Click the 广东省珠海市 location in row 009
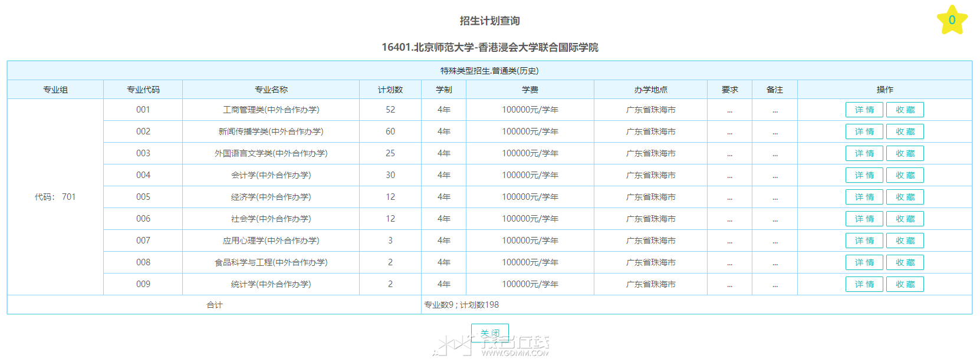The image size is (980, 359). 651,284
